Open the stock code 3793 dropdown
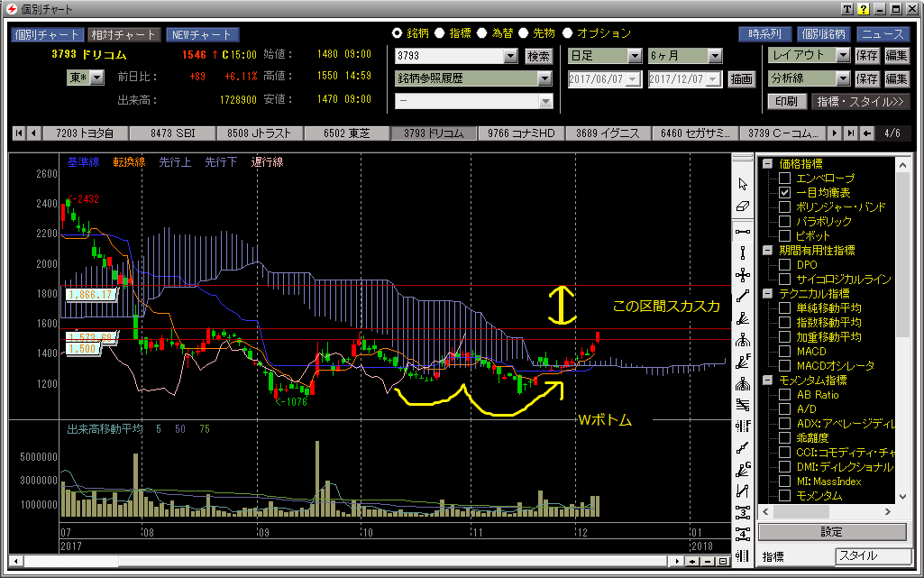The width and height of the screenshot is (924, 578). 510,56
